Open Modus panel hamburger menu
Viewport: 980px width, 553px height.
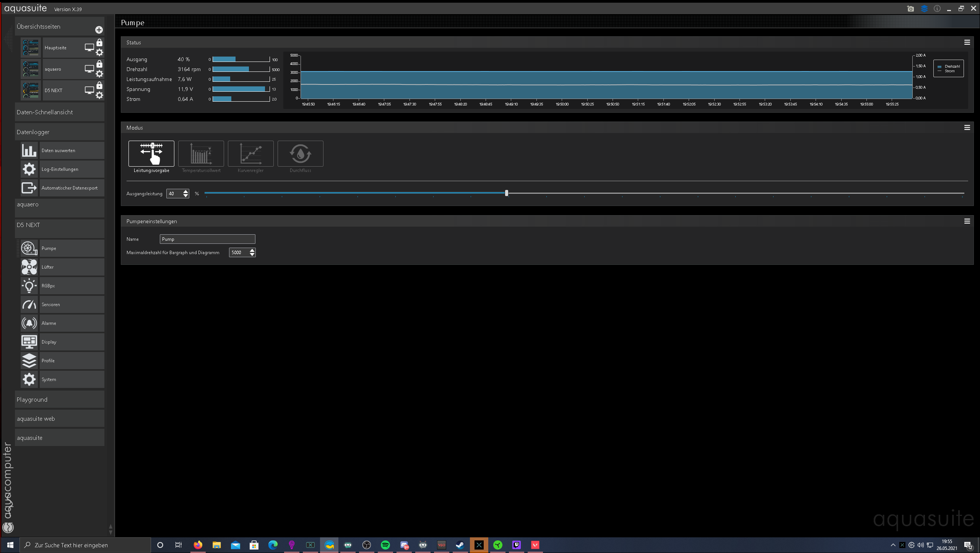tap(967, 128)
